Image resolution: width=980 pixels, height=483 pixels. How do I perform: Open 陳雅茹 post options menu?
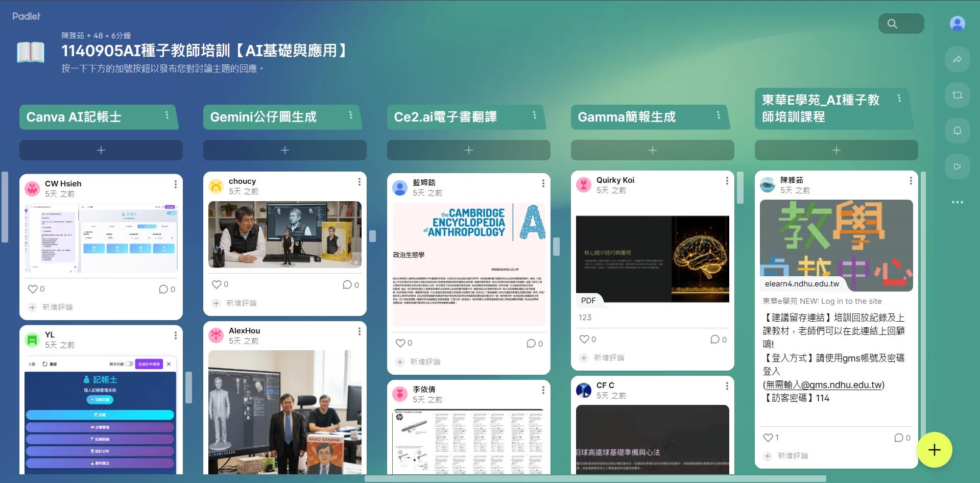[x=911, y=181]
